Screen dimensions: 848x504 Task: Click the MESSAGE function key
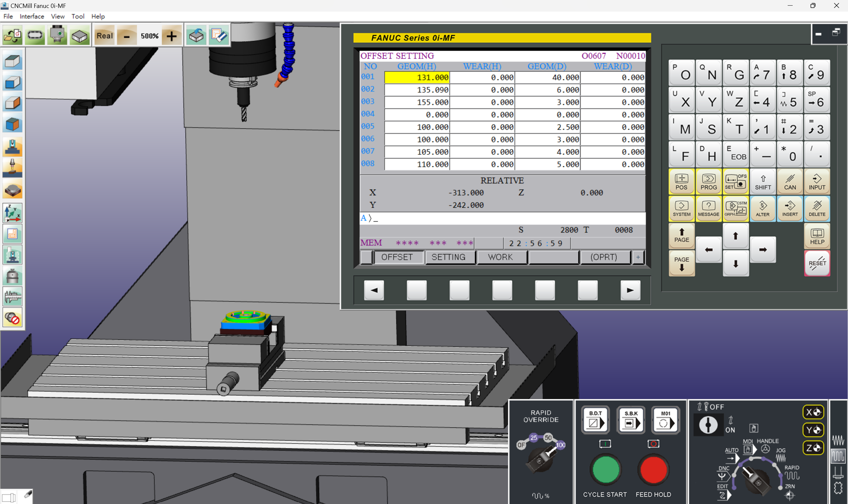(708, 209)
